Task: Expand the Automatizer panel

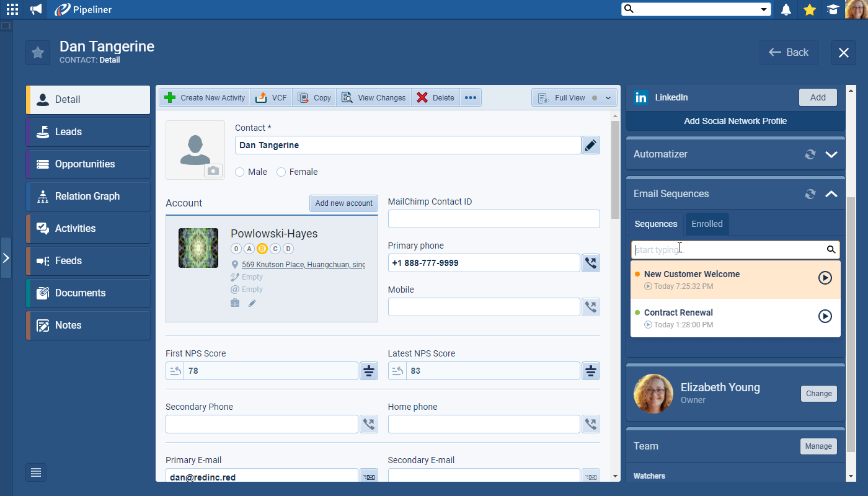Action: pyautogui.click(x=831, y=154)
